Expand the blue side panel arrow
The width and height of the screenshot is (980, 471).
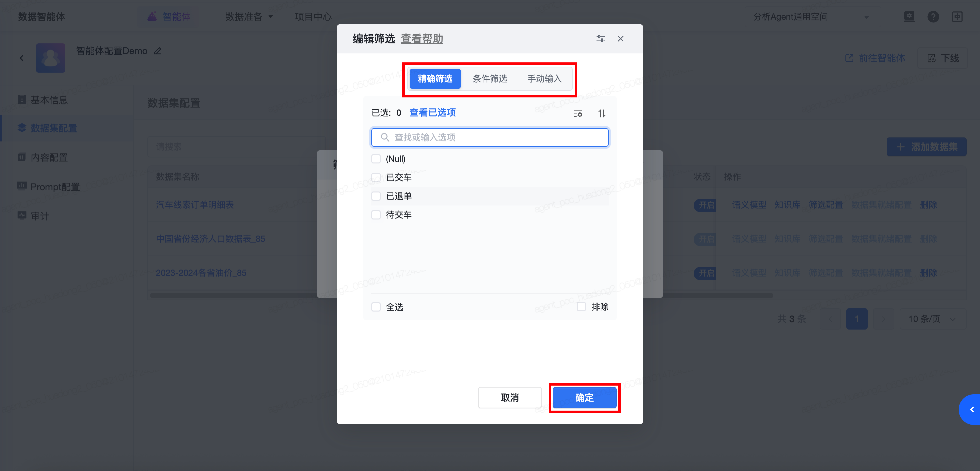click(970, 409)
